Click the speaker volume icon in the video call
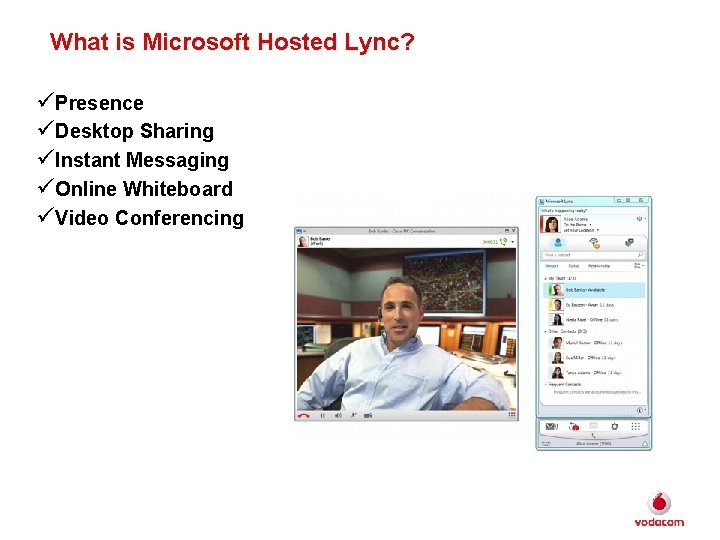 click(x=338, y=416)
